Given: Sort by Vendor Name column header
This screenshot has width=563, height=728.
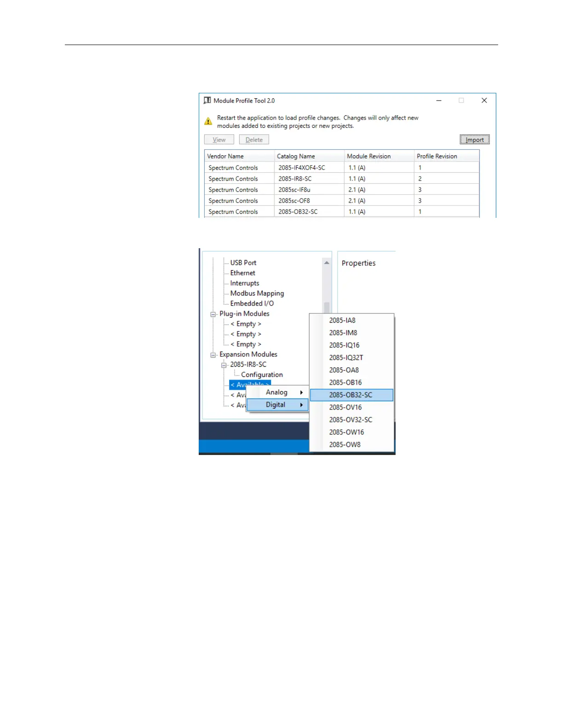Looking at the screenshot, I should pyautogui.click(x=239, y=156).
